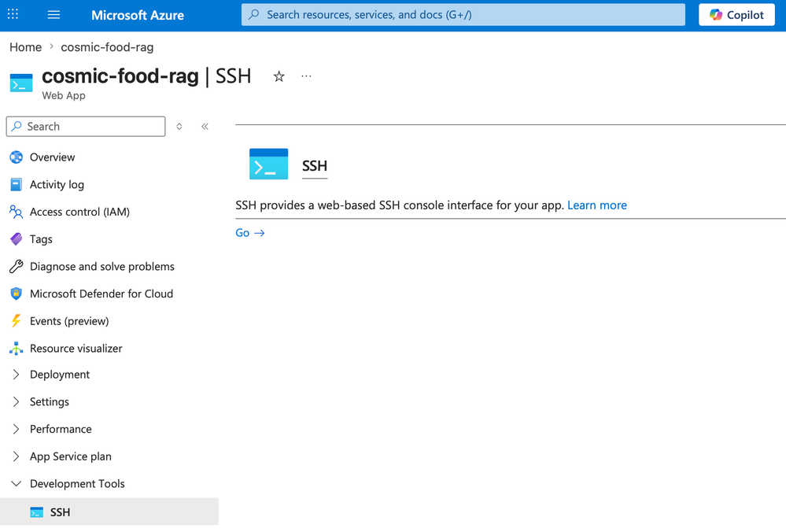
Task: Open the Learn more link
Action: (x=597, y=205)
